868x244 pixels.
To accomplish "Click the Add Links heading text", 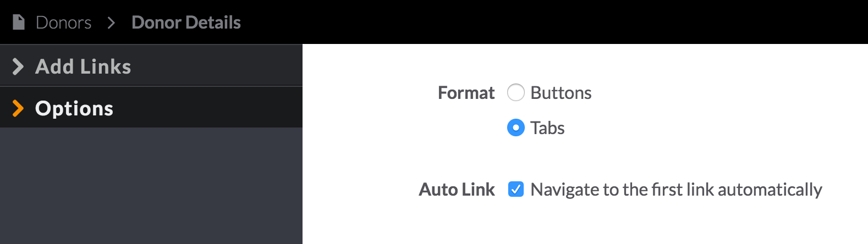I will [83, 66].
